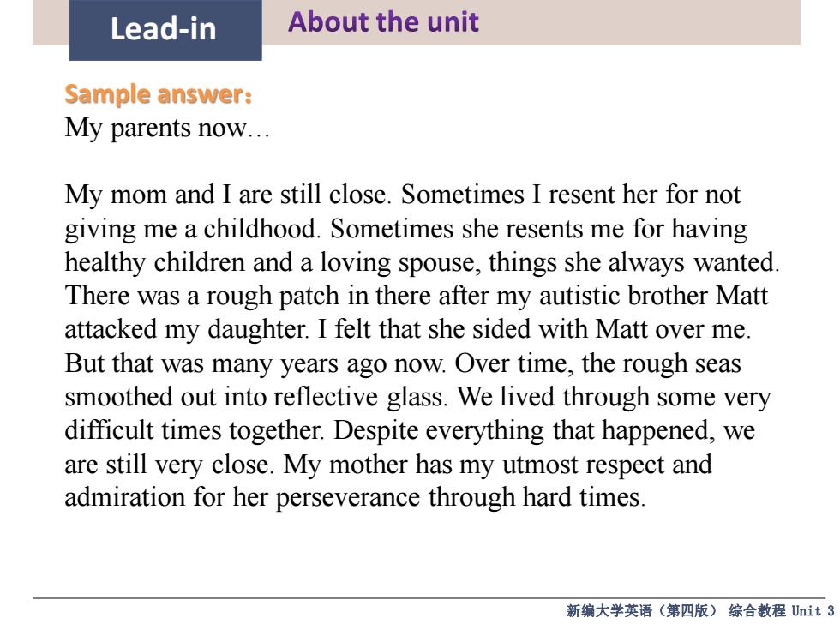840x630 pixels.
Task: Click the phrase 'attacked my daughter'
Action: coord(185,329)
